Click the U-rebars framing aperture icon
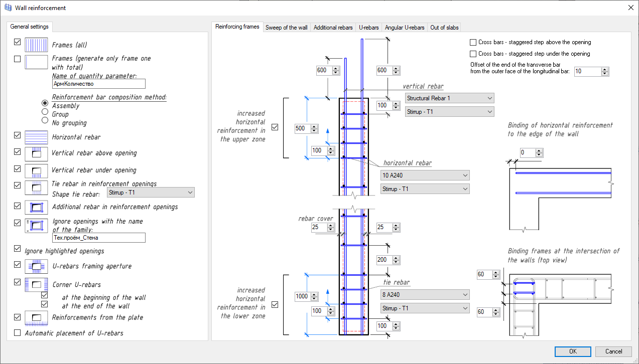The width and height of the screenshot is (639, 364). pos(37,266)
